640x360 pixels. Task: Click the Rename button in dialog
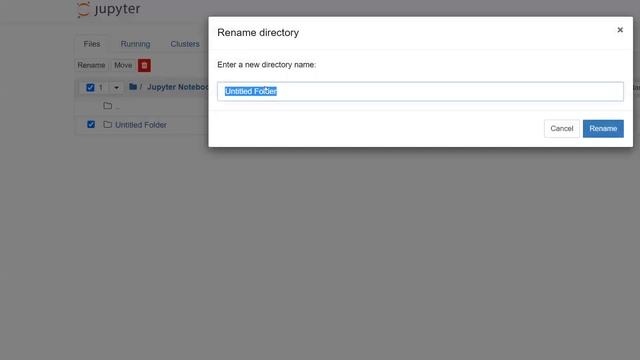coord(603,129)
